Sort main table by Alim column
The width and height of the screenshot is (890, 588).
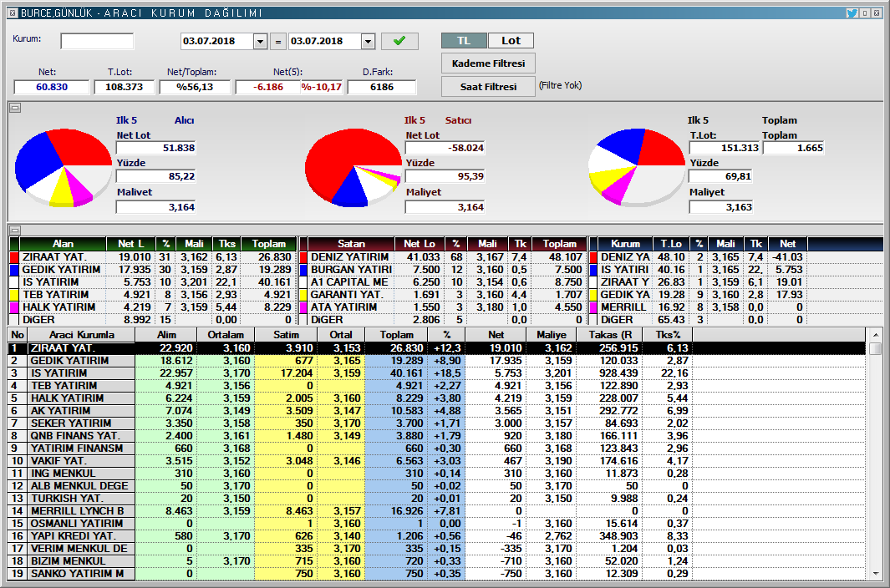[166, 335]
